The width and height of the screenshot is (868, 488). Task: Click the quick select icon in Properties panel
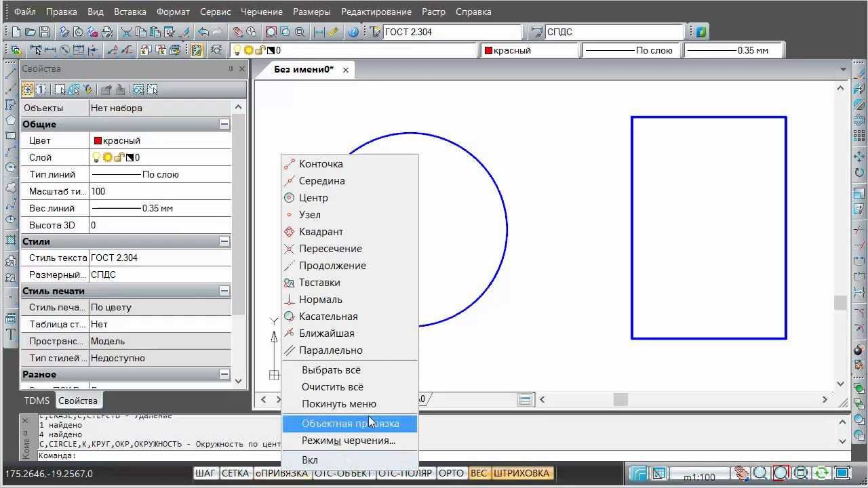(87, 89)
